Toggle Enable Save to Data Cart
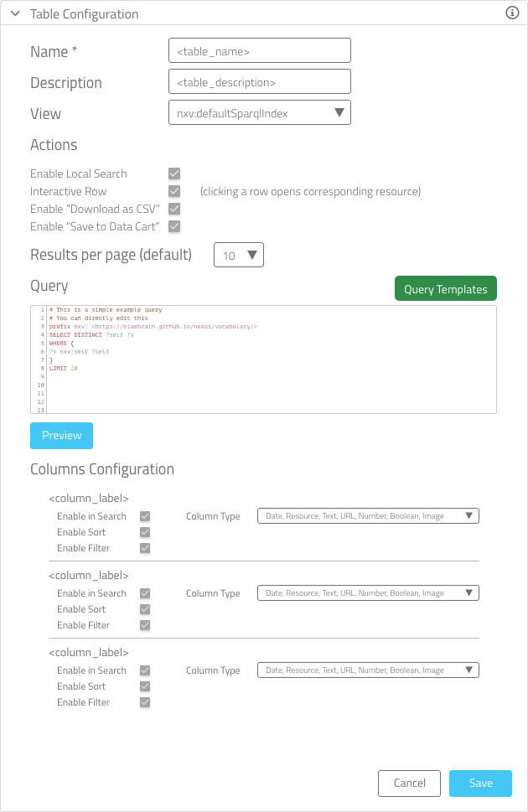The image size is (528, 812). click(x=174, y=226)
